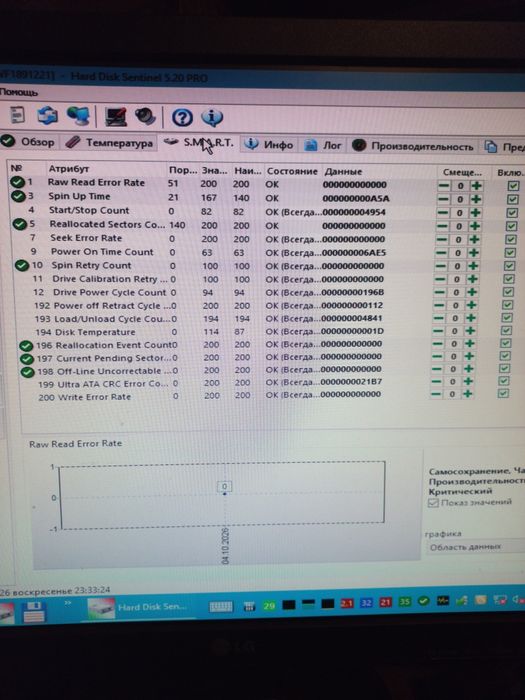Open the Область данных dropdown
This screenshot has width=525, height=700.
[475, 547]
